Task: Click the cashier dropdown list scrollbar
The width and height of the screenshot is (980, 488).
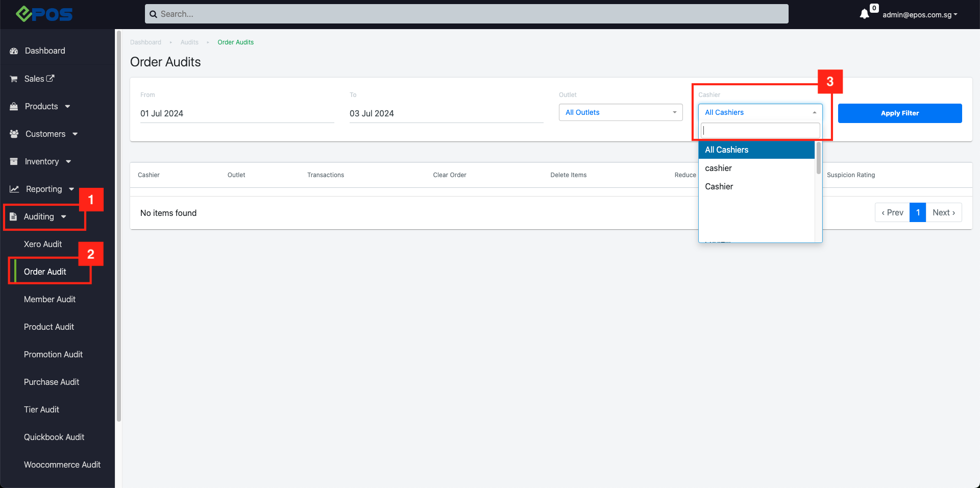Action: point(818,158)
